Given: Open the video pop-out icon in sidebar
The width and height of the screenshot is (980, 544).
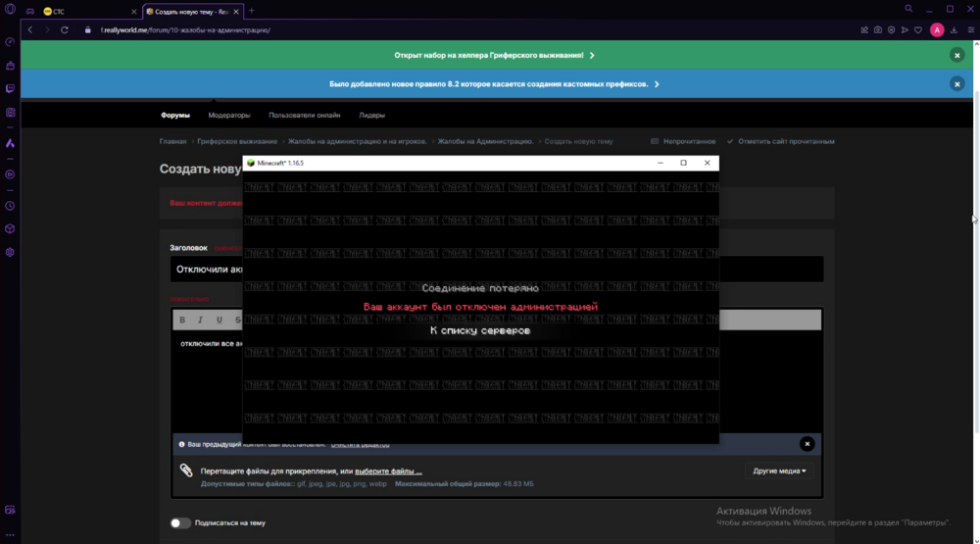Looking at the screenshot, I should (x=10, y=510).
